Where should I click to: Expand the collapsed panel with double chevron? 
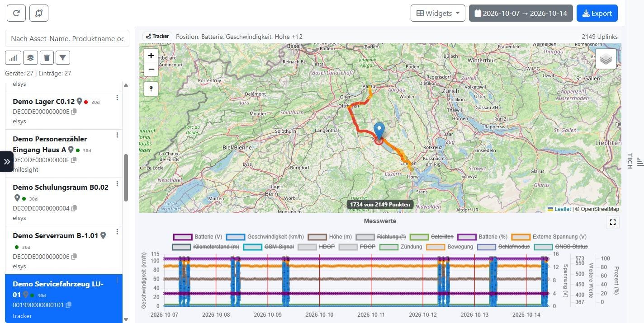tap(7, 161)
